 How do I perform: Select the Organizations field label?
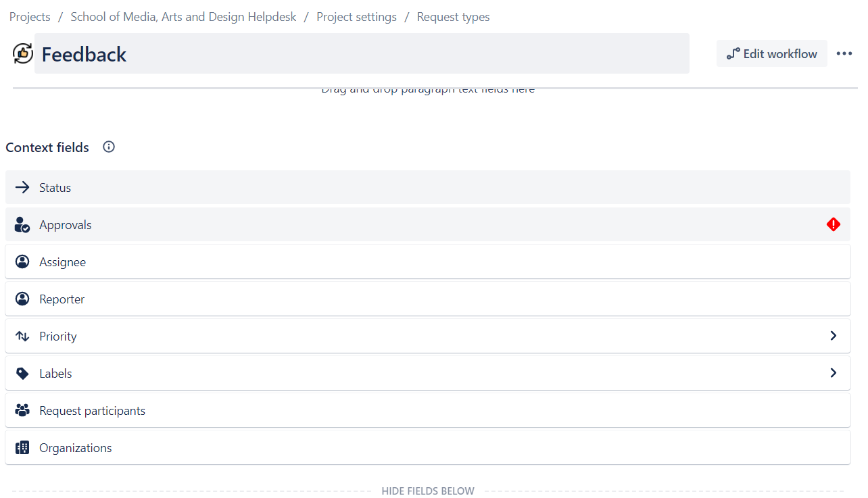[75, 448]
